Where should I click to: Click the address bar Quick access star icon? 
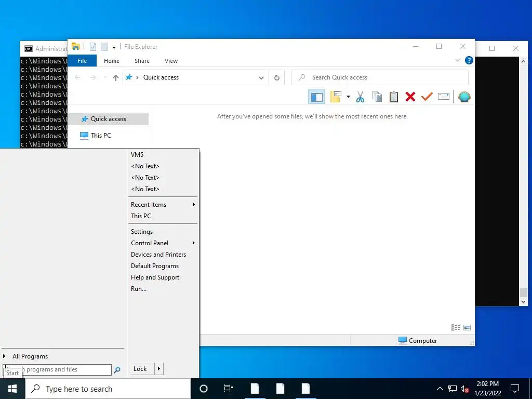(129, 77)
